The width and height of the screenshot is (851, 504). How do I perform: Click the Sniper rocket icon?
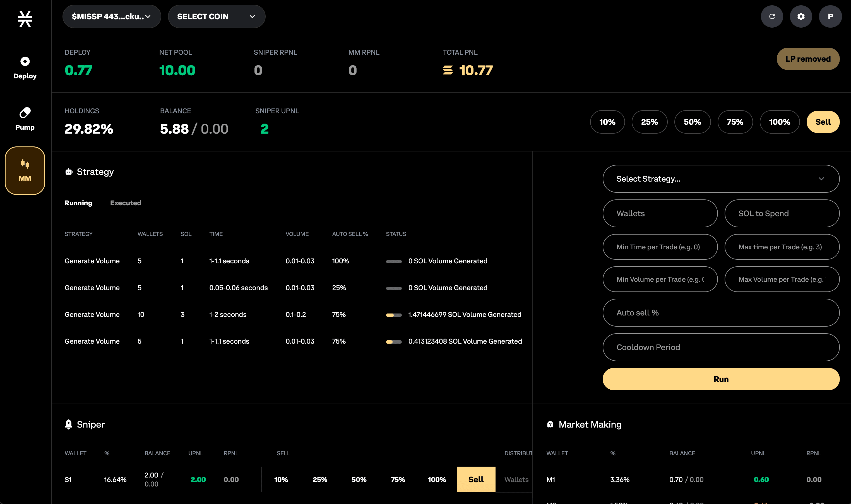point(69,424)
